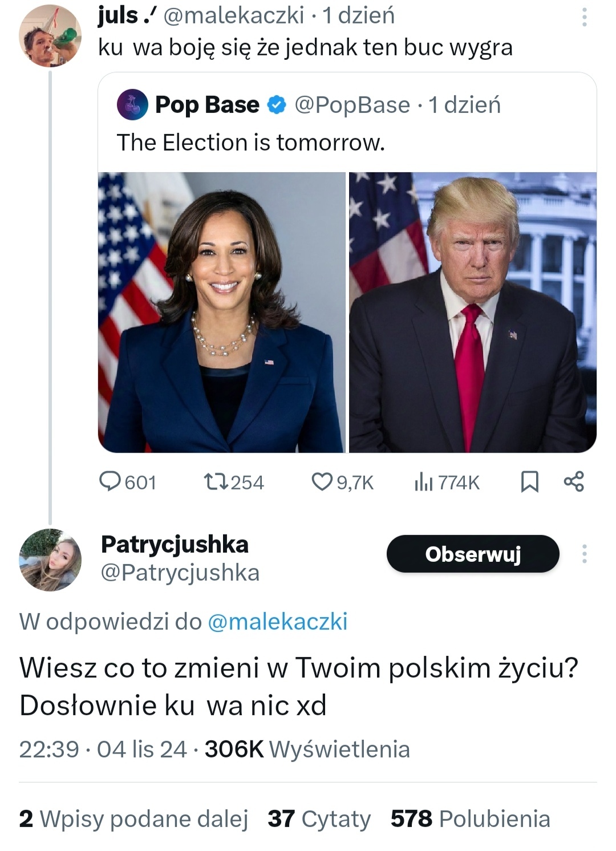The width and height of the screenshot is (616, 851).
Task: Click the Pop Base verified badge
Action: [277, 105]
